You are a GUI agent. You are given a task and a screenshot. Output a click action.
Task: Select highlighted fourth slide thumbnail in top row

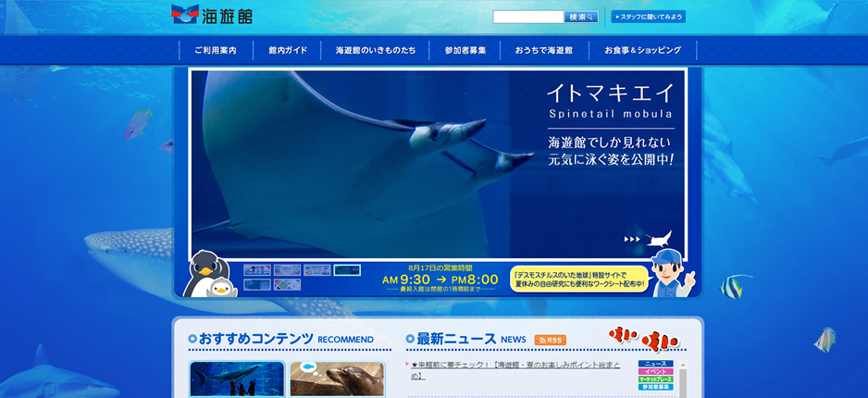347,270
